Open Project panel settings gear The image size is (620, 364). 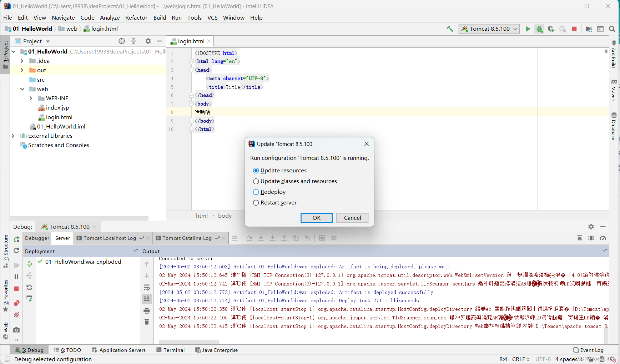coord(148,41)
